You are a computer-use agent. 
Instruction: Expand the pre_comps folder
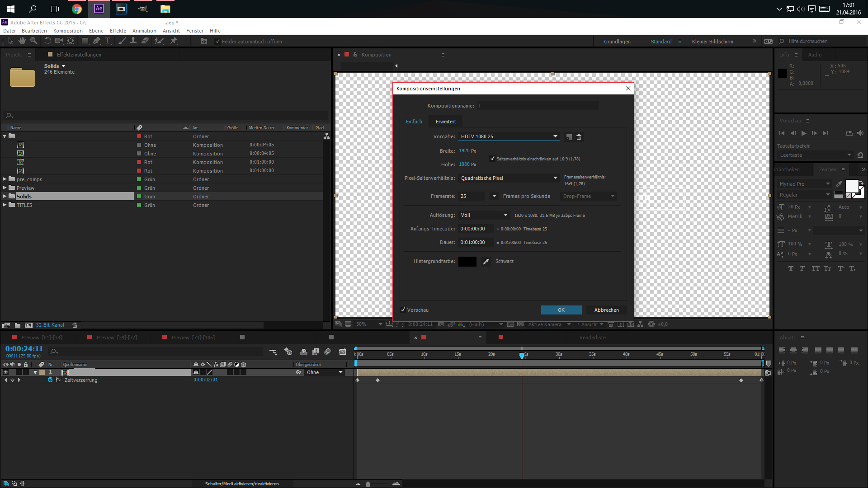[x=5, y=179]
